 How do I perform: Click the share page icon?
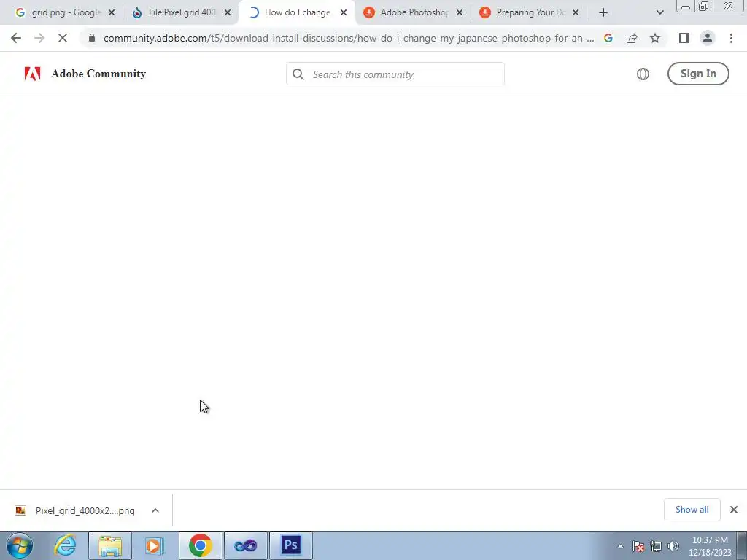pos(632,38)
